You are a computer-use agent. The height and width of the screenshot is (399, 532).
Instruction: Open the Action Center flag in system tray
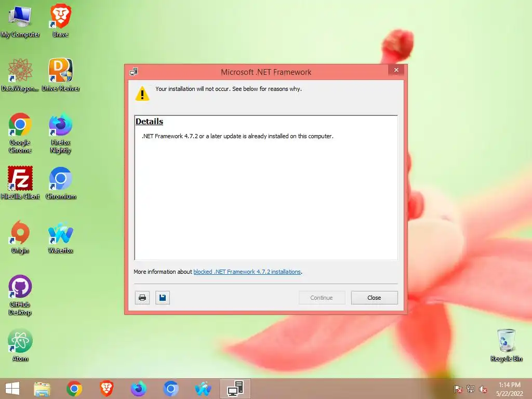(x=458, y=389)
